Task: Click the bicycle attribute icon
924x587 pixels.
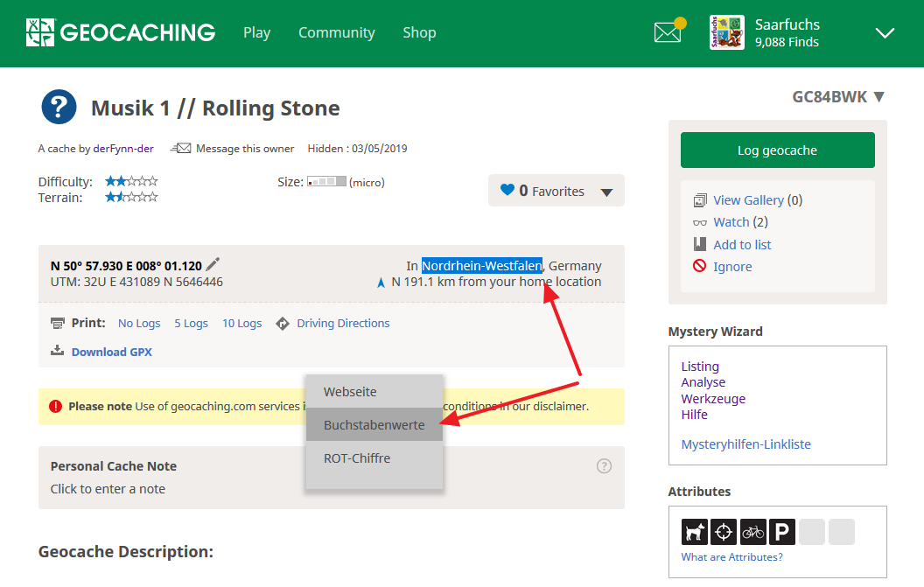Action: 753,532
